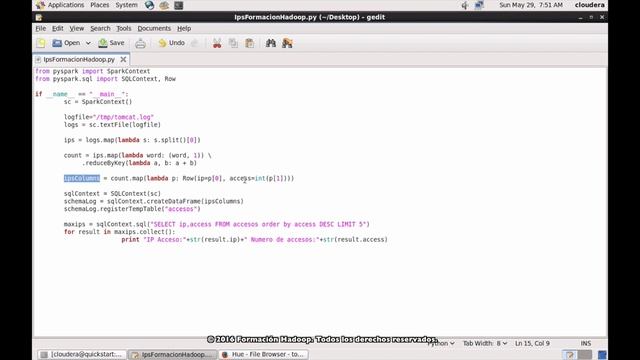Click the network connection icon
The width and height of the screenshot is (640, 360).
click(479, 5)
